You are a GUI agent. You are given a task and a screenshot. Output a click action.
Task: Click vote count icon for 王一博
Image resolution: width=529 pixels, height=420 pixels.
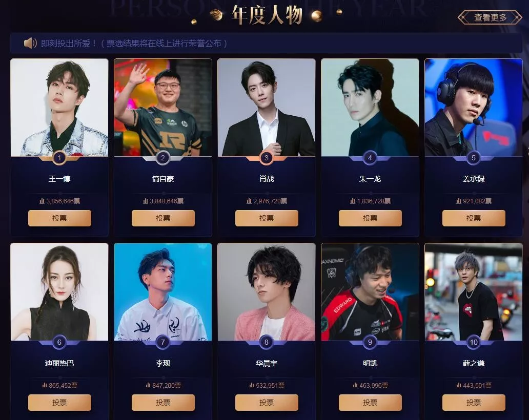click(42, 201)
